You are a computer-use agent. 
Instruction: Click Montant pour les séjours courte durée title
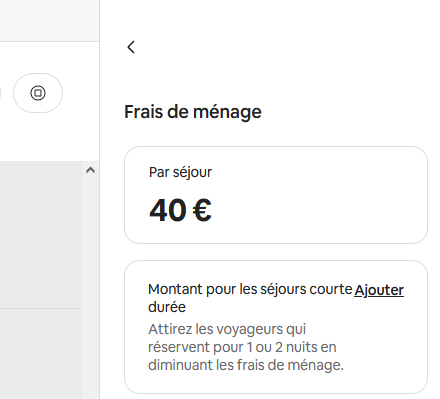click(x=250, y=298)
